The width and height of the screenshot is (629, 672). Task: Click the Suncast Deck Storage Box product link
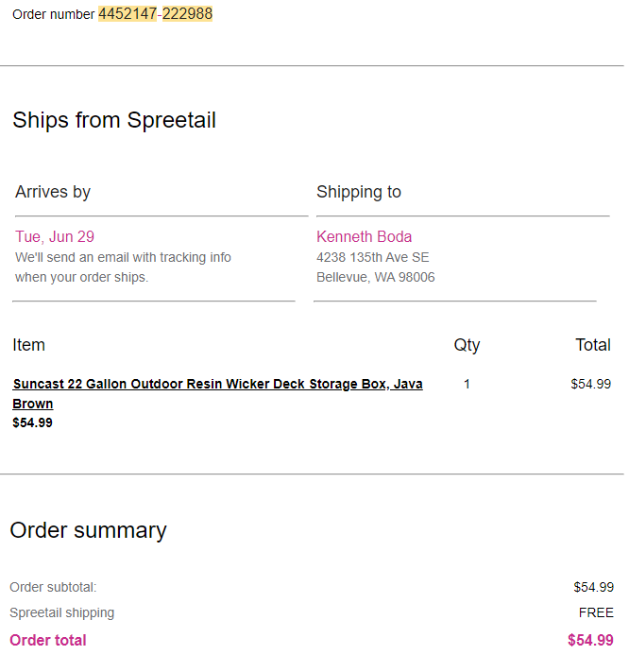point(217,393)
